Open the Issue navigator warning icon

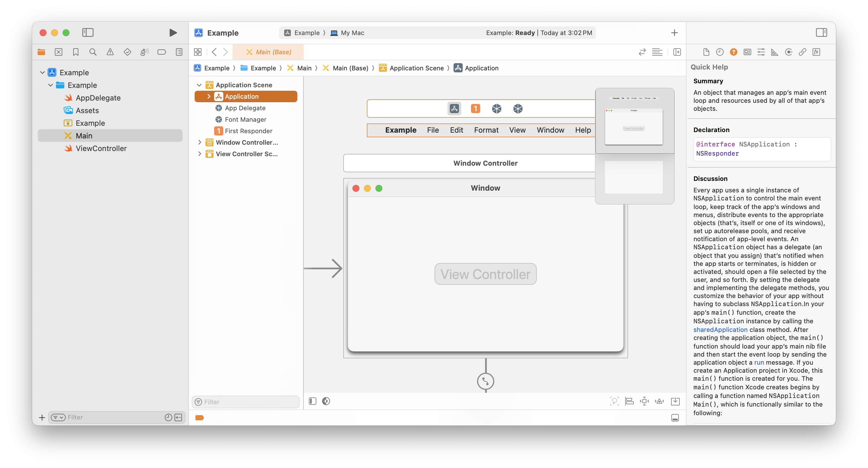point(110,52)
